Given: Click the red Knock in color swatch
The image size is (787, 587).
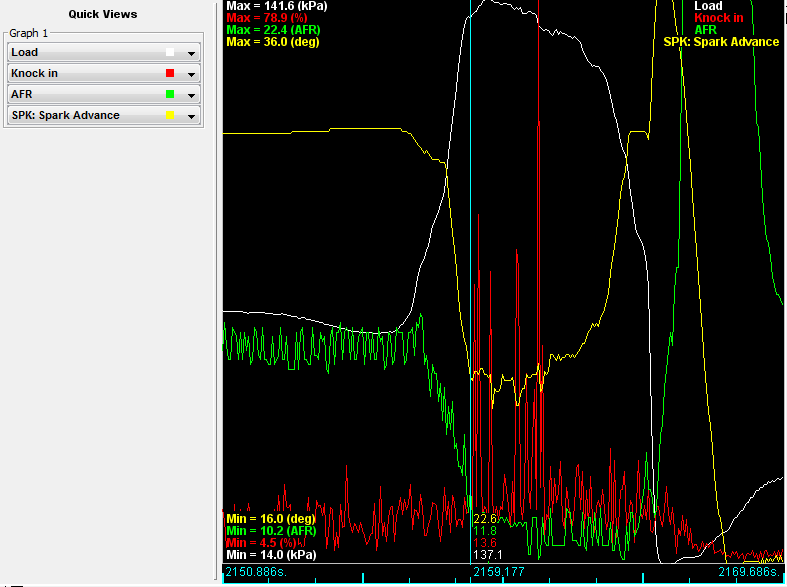Looking at the screenshot, I should (x=170, y=74).
